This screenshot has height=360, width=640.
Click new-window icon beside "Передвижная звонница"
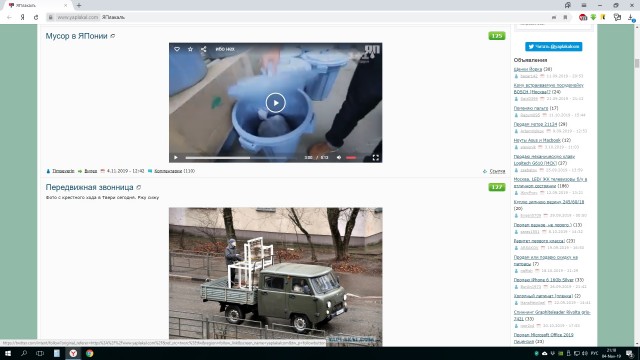(x=139, y=187)
